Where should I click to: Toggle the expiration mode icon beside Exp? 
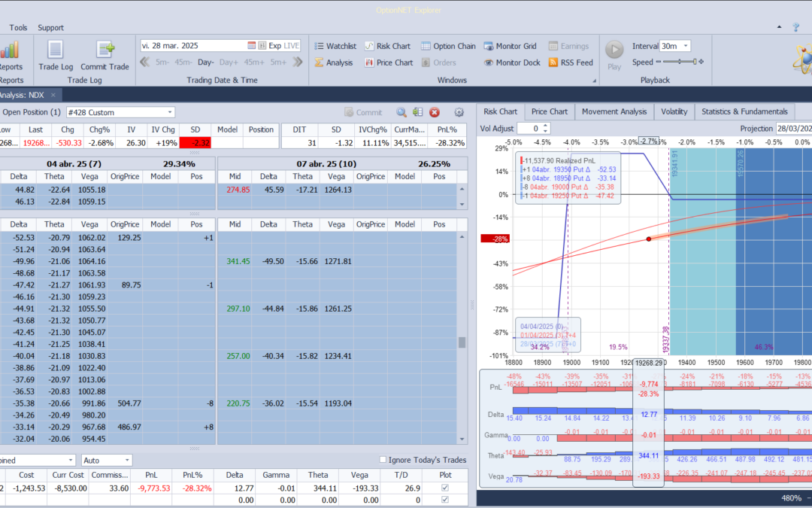[262, 46]
